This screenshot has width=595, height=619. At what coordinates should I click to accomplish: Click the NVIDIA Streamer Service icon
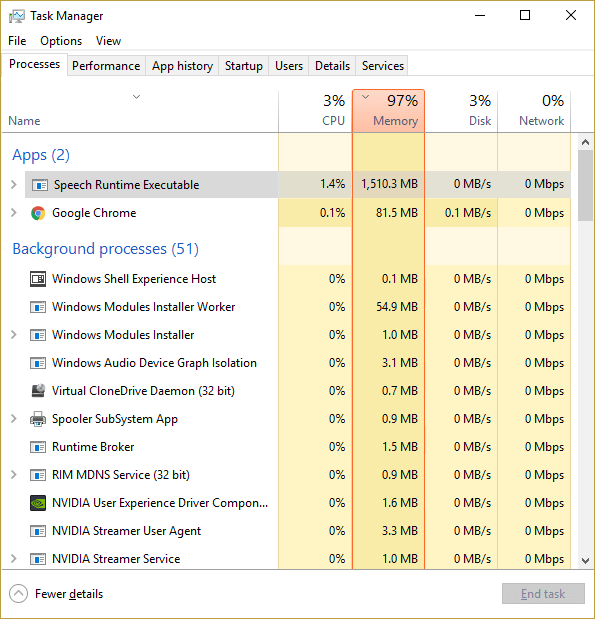pyautogui.click(x=38, y=559)
